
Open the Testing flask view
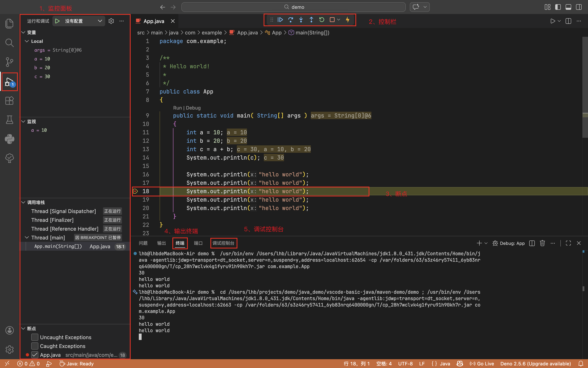[x=9, y=120]
